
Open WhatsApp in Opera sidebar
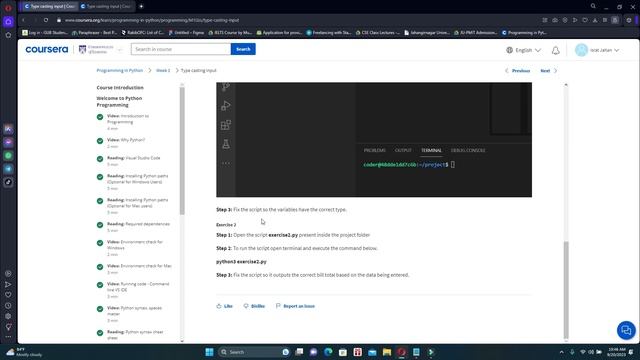click(x=8, y=156)
